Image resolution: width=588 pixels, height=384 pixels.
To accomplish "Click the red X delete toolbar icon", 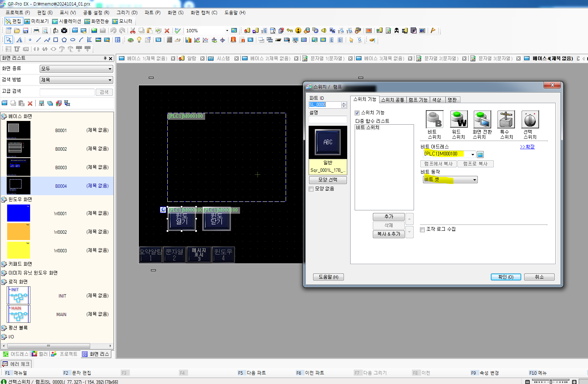I will (167, 30).
